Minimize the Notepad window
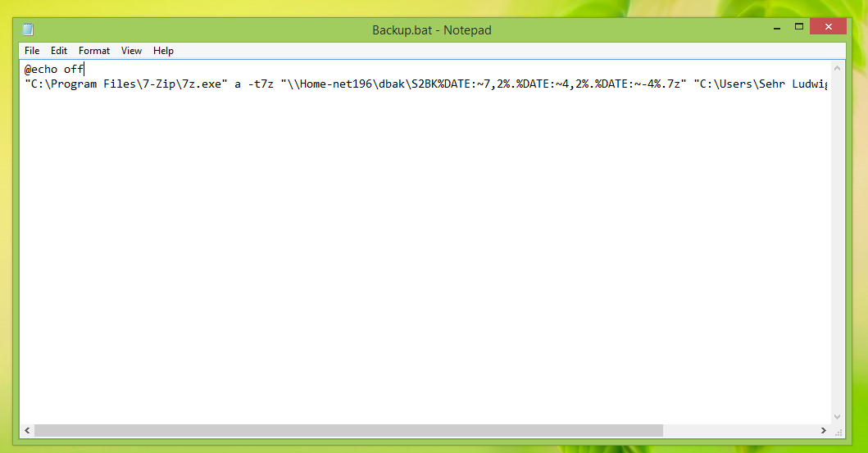This screenshot has width=868, height=453. [775, 28]
